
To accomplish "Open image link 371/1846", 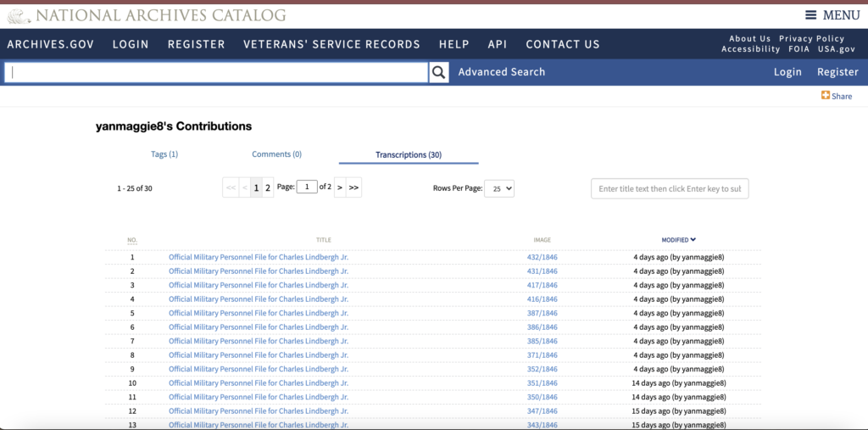I will click(x=542, y=355).
